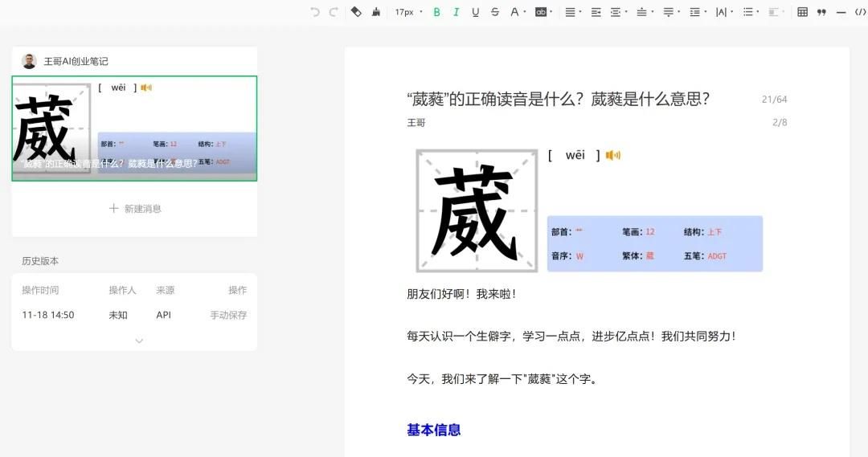The height and width of the screenshot is (457, 868).
Task: Toggle strikethrough formatting
Action: click(x=494, y=12)
